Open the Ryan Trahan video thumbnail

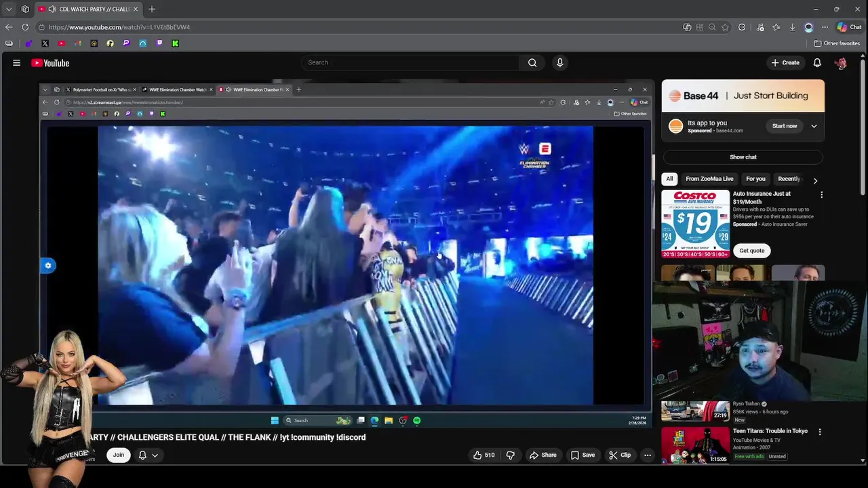(x=695, y=411)
